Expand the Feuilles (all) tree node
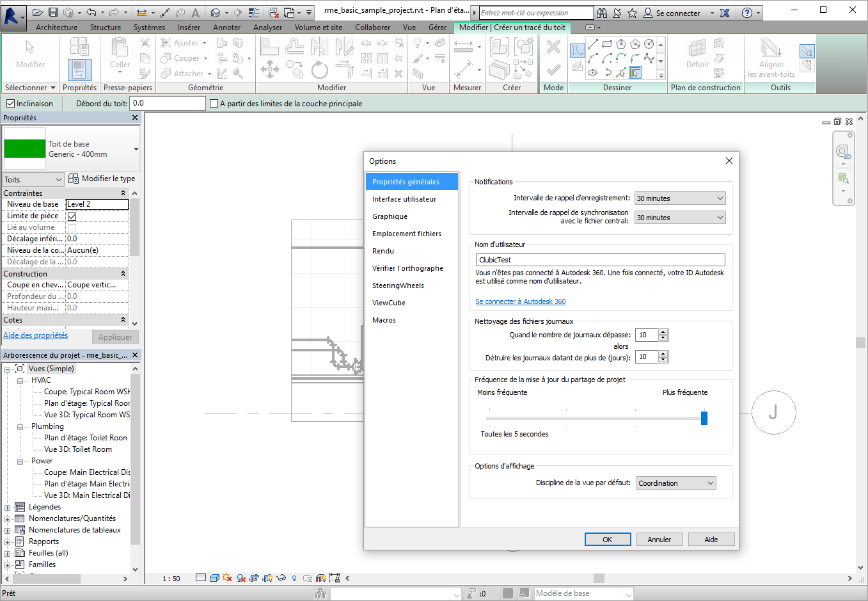 7,553
